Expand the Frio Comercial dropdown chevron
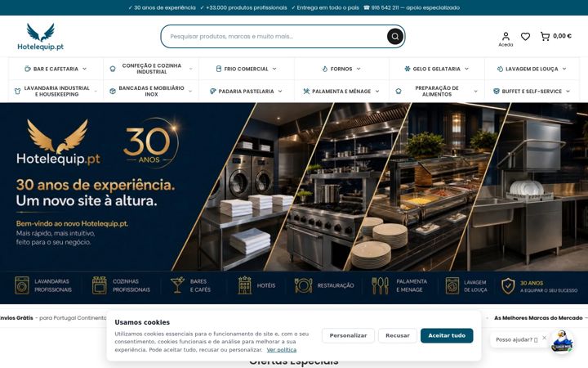The height and width of the screenshot is (368, 588). pyautogui.click(x=274, y=69)
